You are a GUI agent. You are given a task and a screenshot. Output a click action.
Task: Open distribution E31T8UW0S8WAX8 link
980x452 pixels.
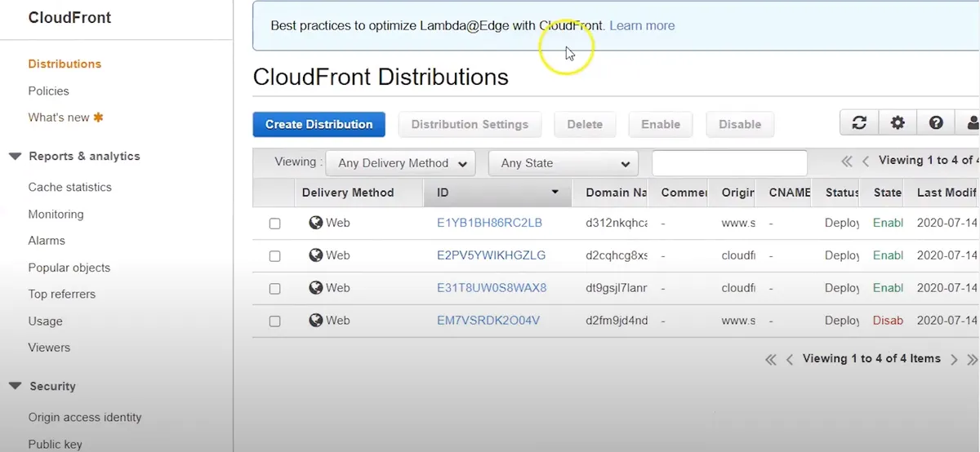[492, 288]
